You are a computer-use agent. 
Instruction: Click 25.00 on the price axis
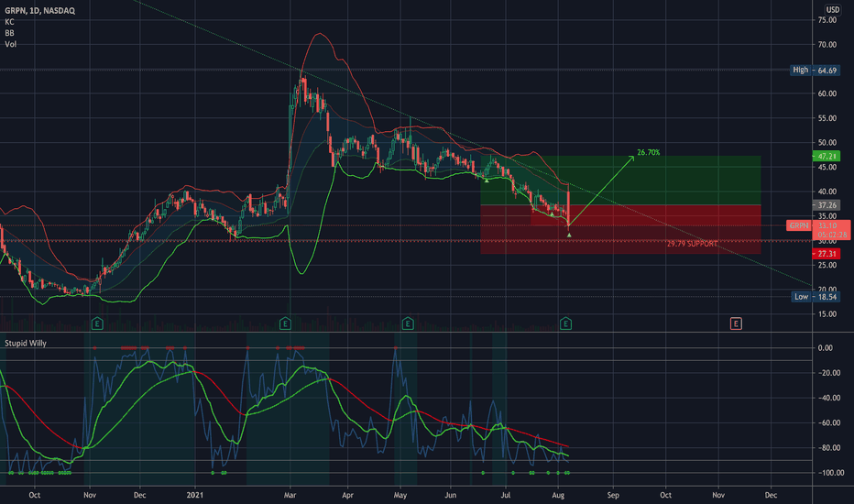(x=827, y=266)
